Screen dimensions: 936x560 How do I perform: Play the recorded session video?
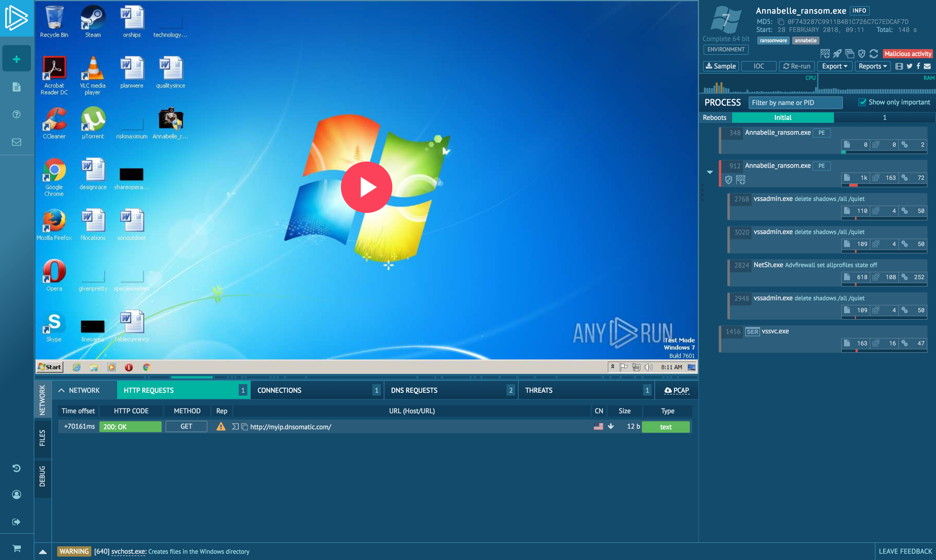pos(366,187)
